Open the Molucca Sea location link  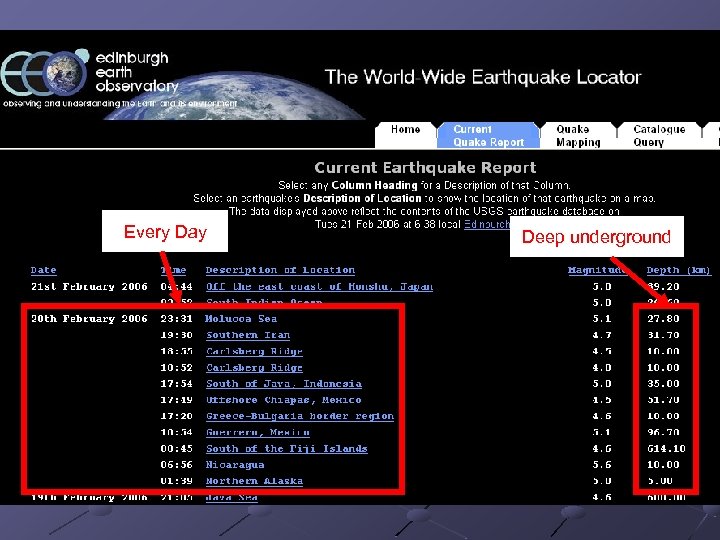[241, 319]
